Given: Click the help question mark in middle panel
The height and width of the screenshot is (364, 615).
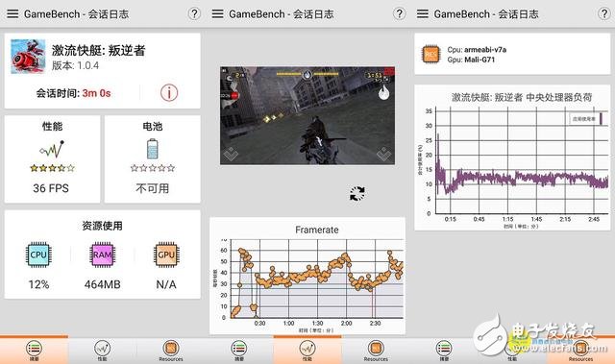Looking at the screenshot, I should click(x=400, y=14).
